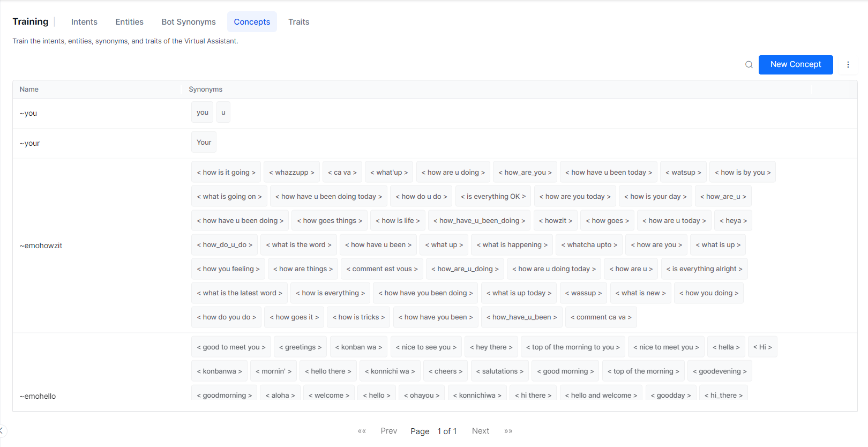Click the search magnifier icon
The width and height of the screenshot is (868, 447).
pyautogui.click(x=749, y=65)
